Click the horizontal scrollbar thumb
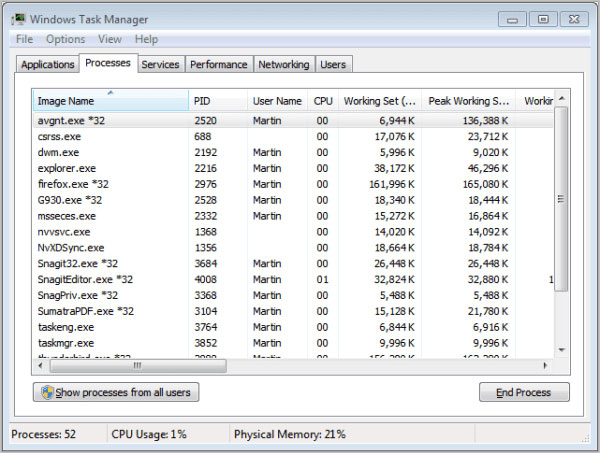 (x=138, y=366)
